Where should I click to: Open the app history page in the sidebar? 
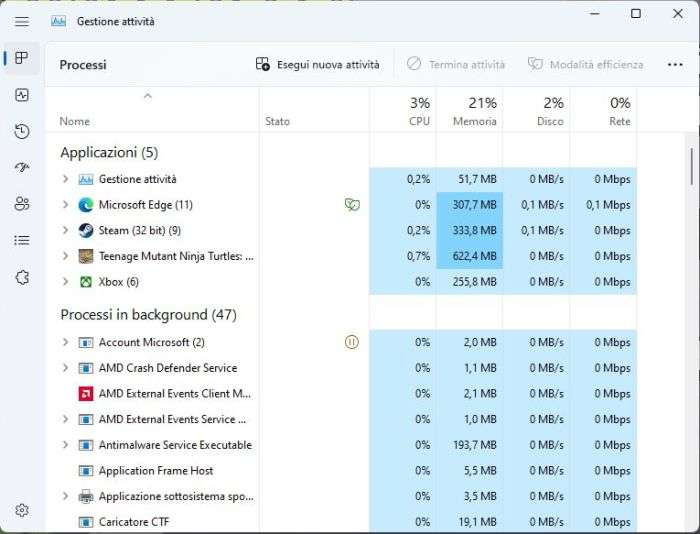[x=21, y=131]
